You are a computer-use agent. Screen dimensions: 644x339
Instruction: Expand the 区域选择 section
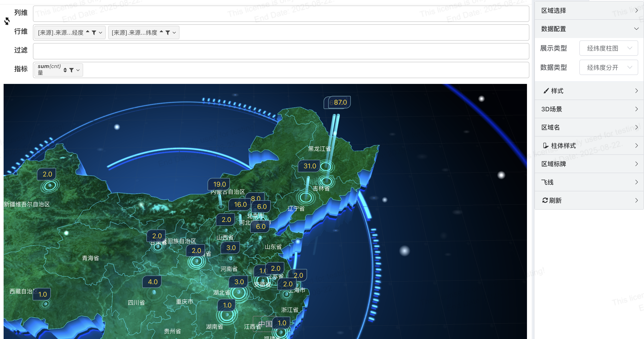tap(589, 11)
